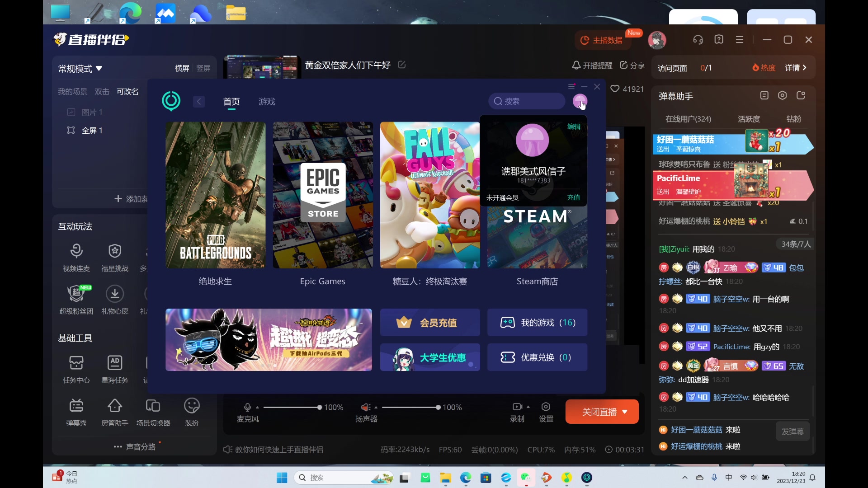
Task: Select 可改名 scene tab
Action: [127, 92]
